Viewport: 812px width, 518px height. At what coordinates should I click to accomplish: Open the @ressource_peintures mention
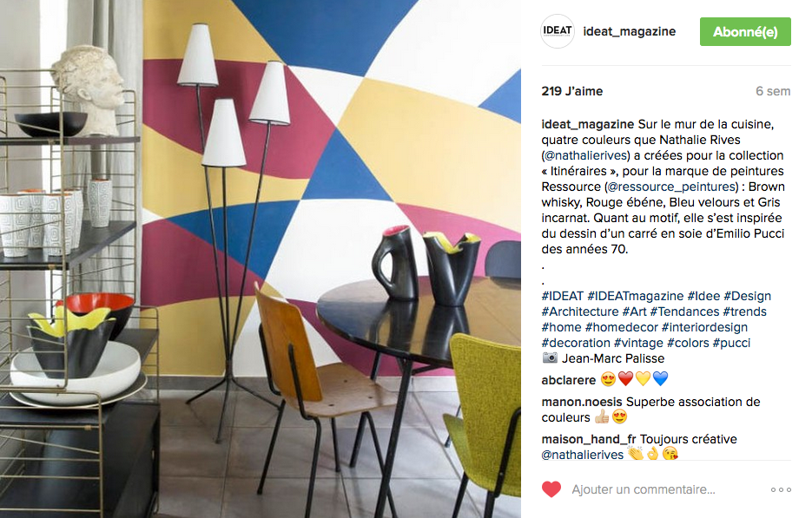click(671, 187)
